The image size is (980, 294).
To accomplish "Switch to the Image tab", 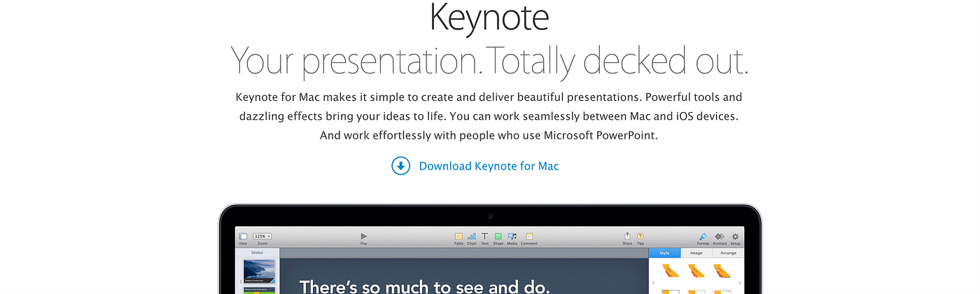I will 696,253.
